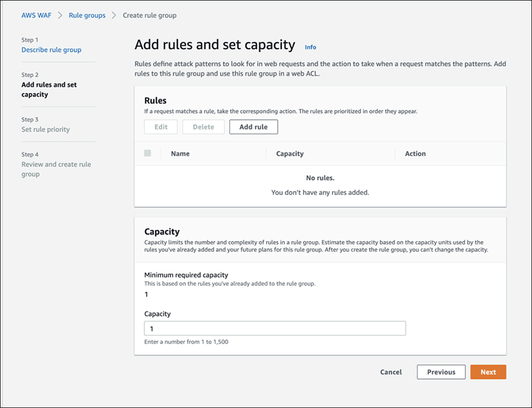532x408 pixels.
Task: Click the AWS WAF breadcrumb link
Action: [x=37, y=15]
